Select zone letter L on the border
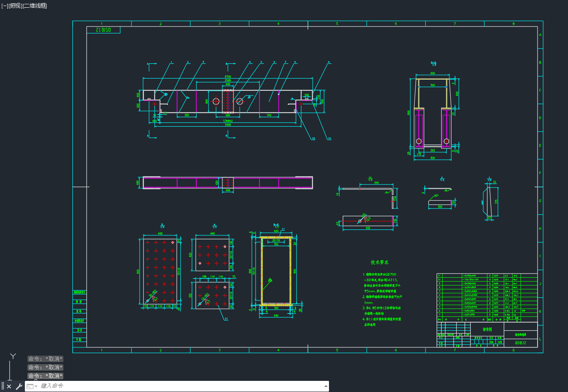 click(x=540, y=339)
